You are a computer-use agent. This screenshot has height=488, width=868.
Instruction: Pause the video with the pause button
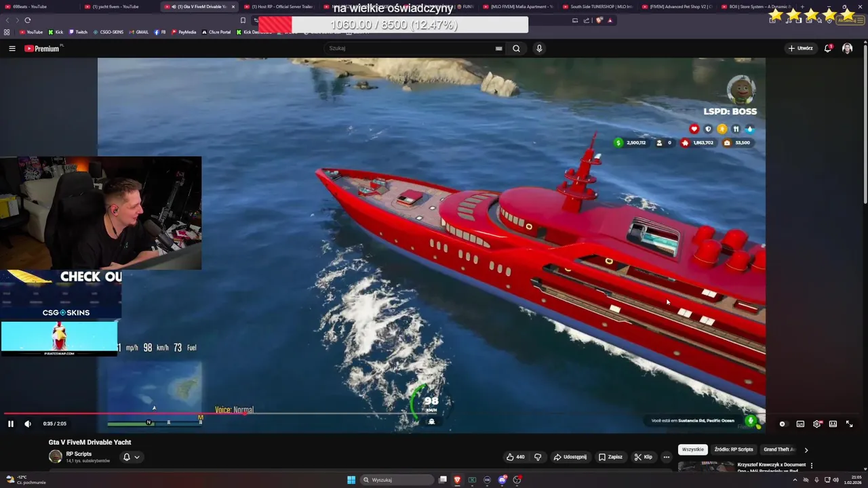click(x=10, y=424)
